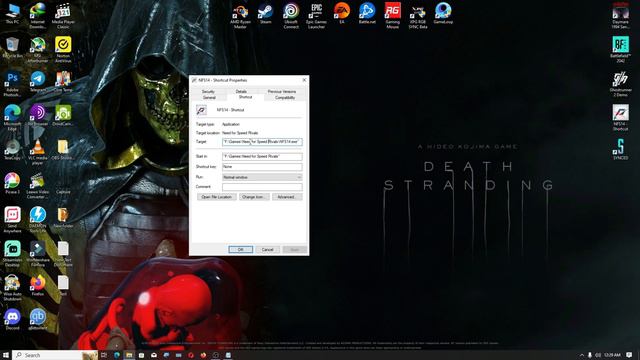The height and width of the screenshot is (360, 640).
Task: Select the TeraCopy desktop icon
Action: pyautogui.click(x=12, y=149)
